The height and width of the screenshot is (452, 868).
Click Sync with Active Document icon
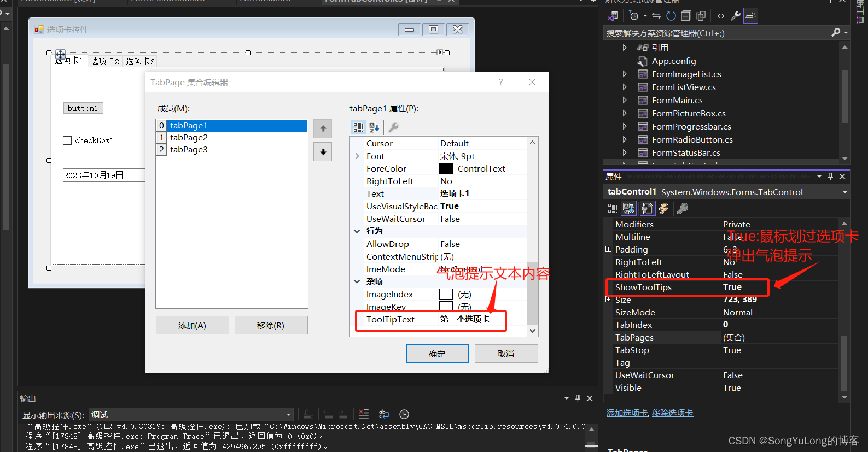[657, 16]
